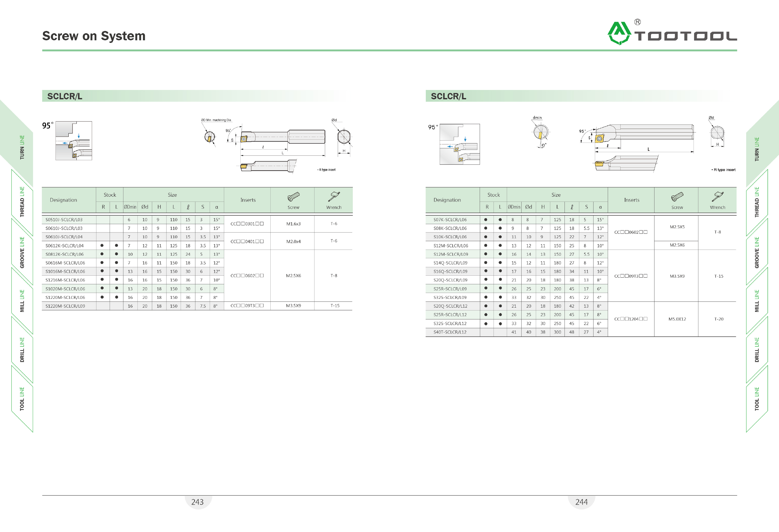Click the Designation header in left table
The image size is (779, 532).
tap(63, 200)
